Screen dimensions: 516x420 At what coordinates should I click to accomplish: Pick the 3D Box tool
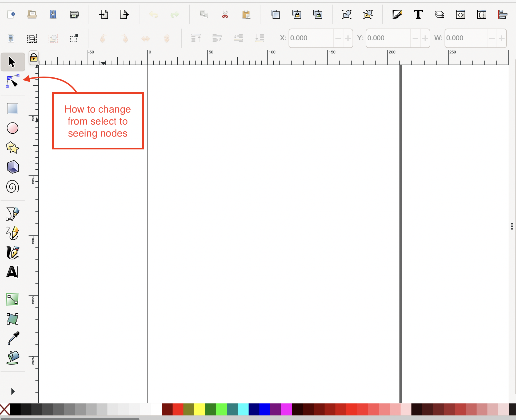12,167
